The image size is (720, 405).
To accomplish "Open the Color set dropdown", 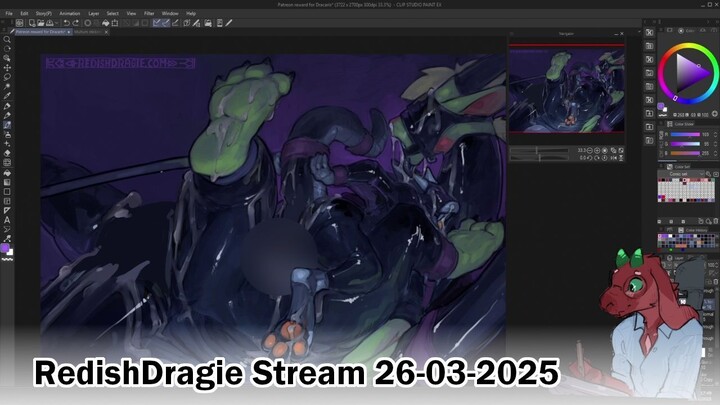I will [681, 174].
